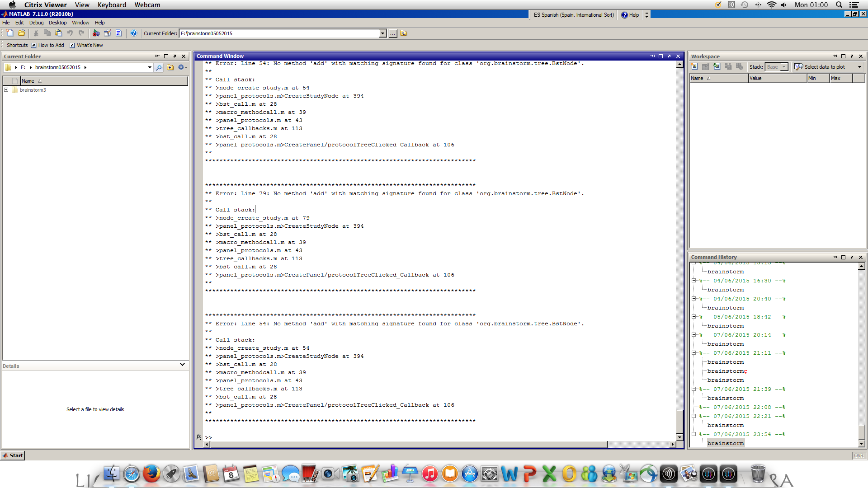
Task: Click the Open file toolbar icon
Action: 21,33
